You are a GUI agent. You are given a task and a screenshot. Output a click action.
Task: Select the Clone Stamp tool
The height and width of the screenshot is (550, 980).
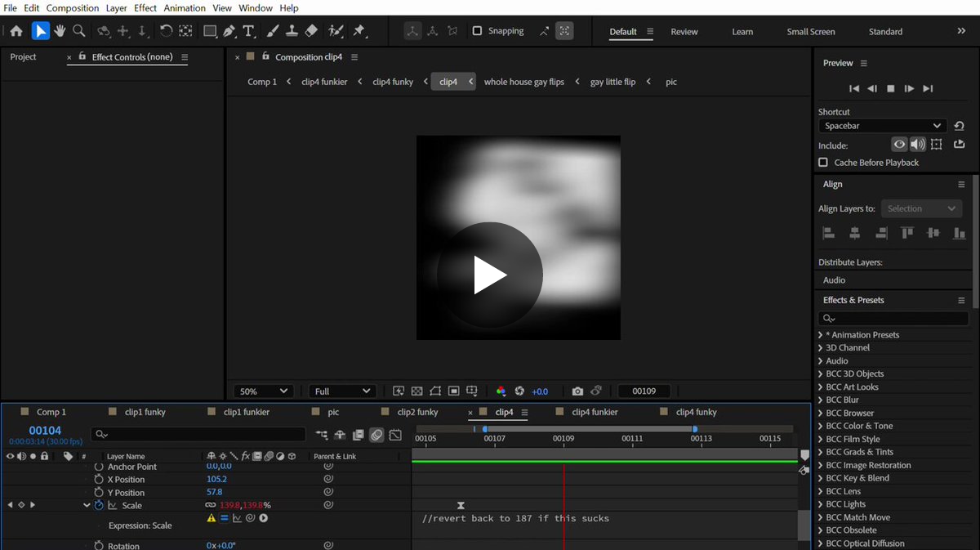click(292, 31)
